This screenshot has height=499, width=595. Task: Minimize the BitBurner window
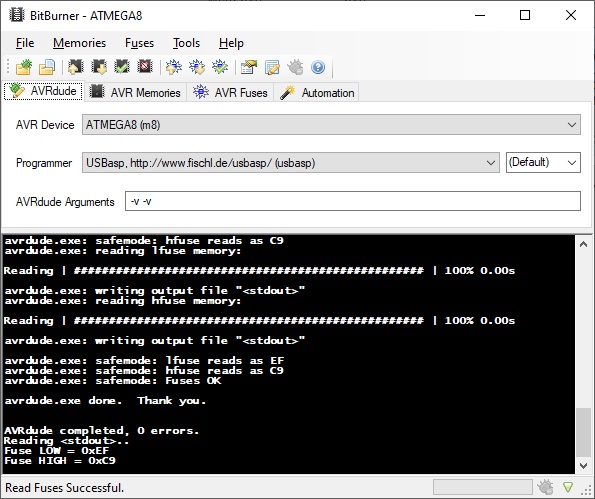click(480, 16)
